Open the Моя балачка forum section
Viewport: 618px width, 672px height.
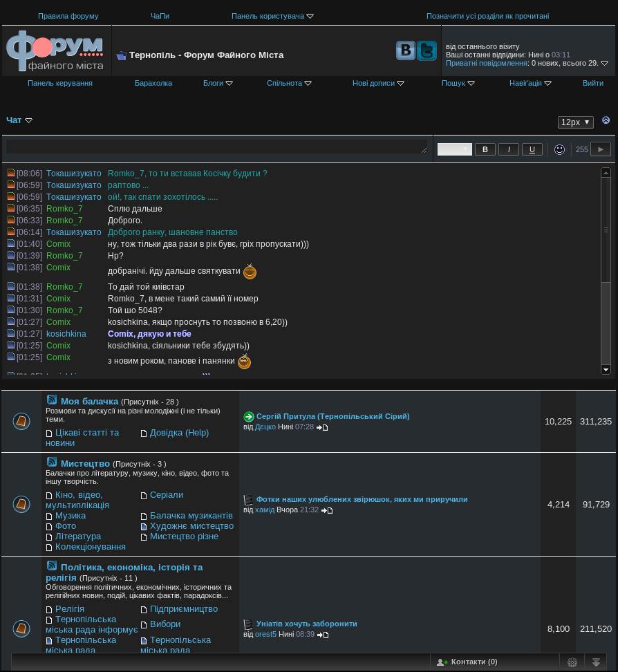pyautogui.click(x=89, y=401)
